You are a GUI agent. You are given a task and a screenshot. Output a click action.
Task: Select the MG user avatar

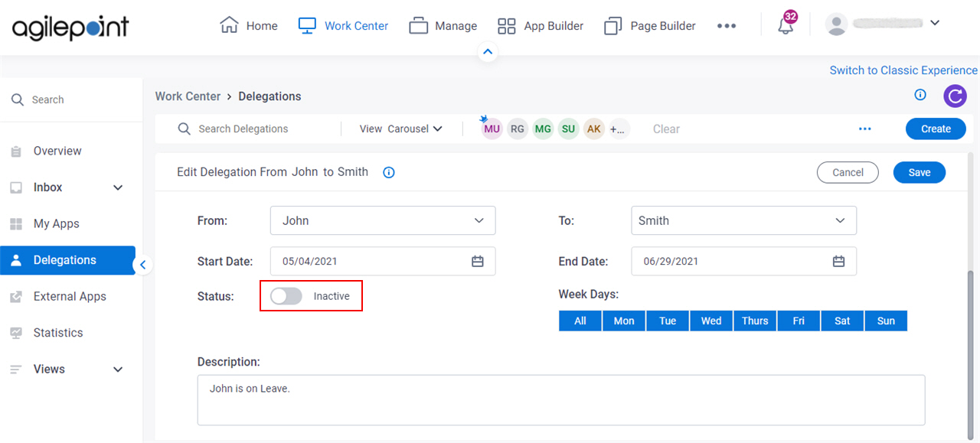tap(543, 129)
